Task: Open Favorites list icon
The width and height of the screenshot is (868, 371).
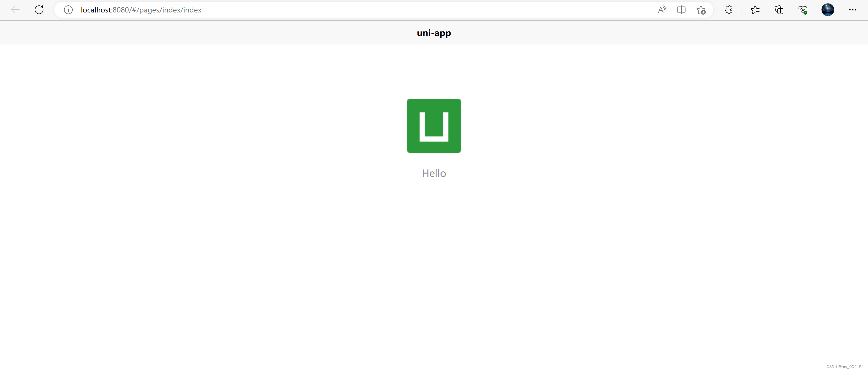Action: 755,10
